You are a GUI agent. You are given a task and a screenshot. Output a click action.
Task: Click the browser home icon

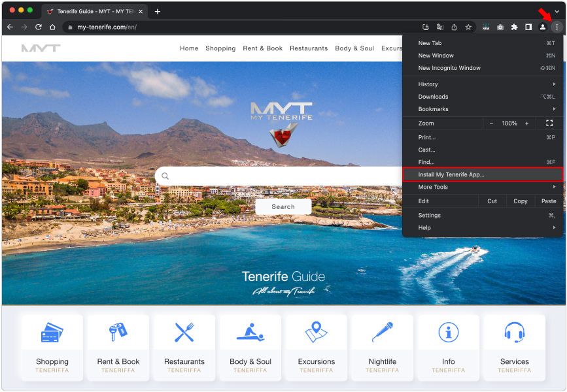coord(52,27)
